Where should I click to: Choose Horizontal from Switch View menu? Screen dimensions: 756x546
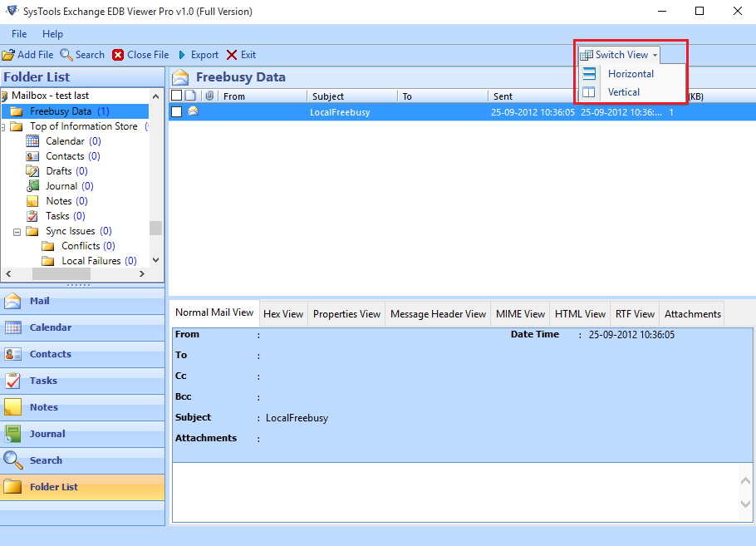pyautogui.click(x=631, y=74)
